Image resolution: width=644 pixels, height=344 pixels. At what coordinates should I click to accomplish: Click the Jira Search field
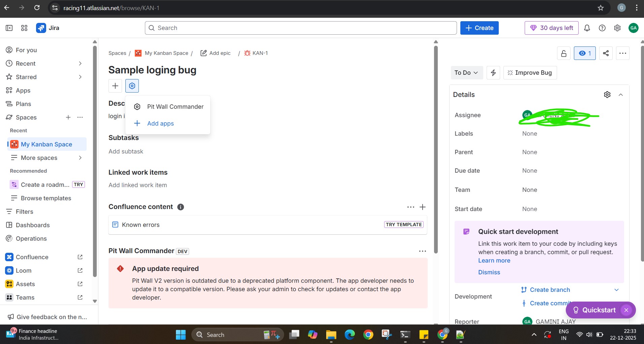click(301, 28)
